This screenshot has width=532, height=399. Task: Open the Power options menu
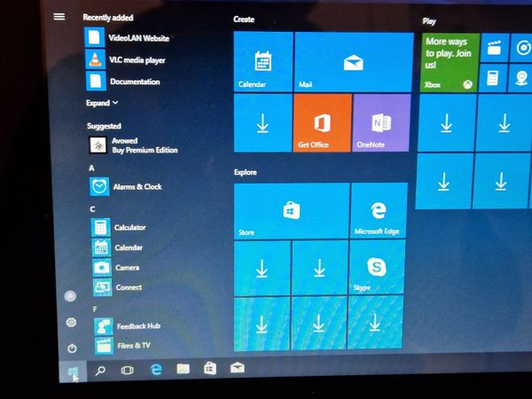tap(72, 348)
